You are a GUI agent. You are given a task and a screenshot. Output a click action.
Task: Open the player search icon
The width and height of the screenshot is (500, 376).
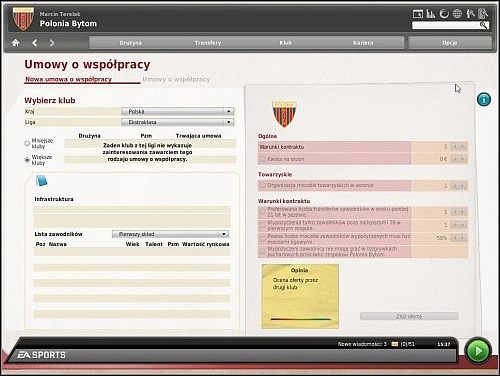pyautogui.click(x=470, y=14)
